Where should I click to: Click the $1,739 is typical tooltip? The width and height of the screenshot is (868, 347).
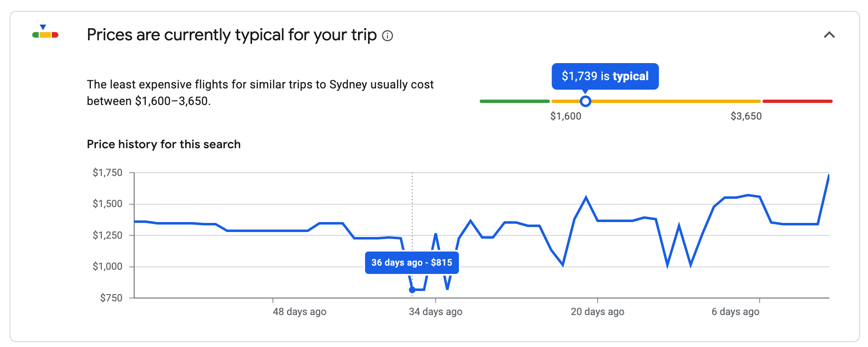click(605, 76)
